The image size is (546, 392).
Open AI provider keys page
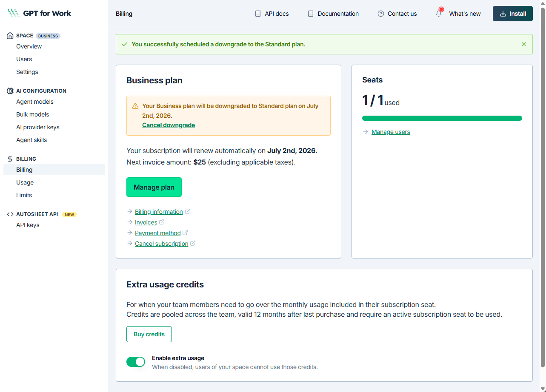coord(38,127)
